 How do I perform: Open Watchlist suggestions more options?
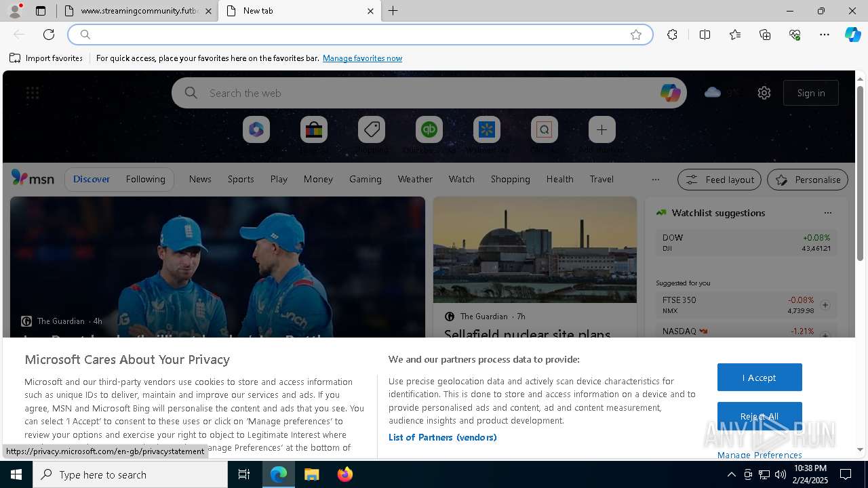coord(828,213)
